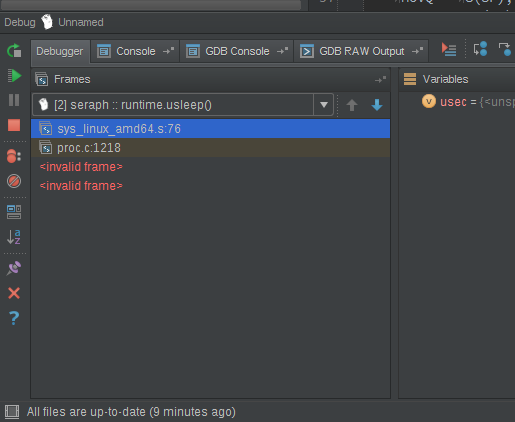Detach the Console tab arrow icon
515x422 pixels.
168,51
